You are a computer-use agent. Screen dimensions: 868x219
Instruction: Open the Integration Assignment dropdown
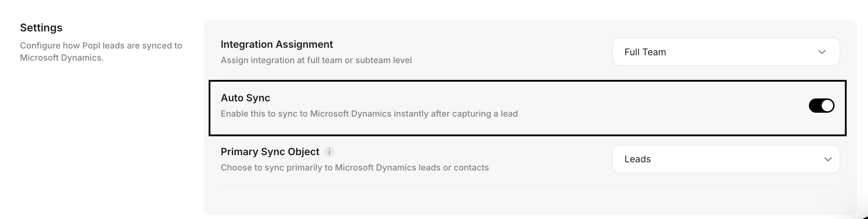(x=726, y=52)
